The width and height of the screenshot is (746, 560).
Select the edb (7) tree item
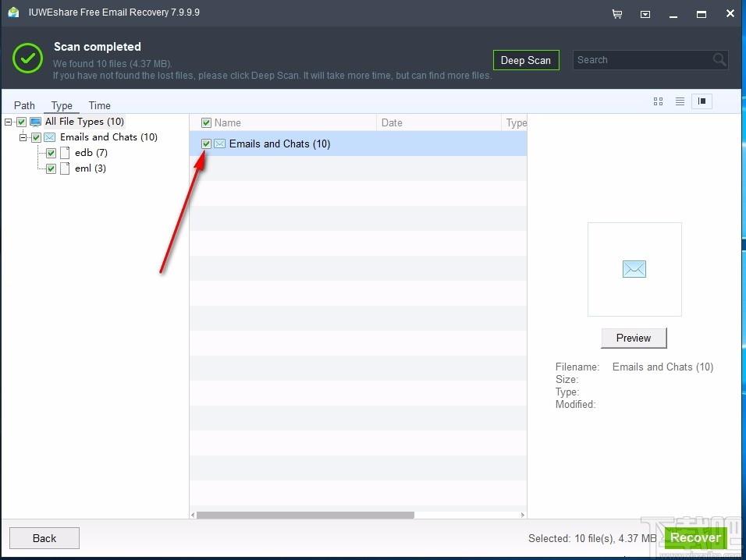pos(91,153)
